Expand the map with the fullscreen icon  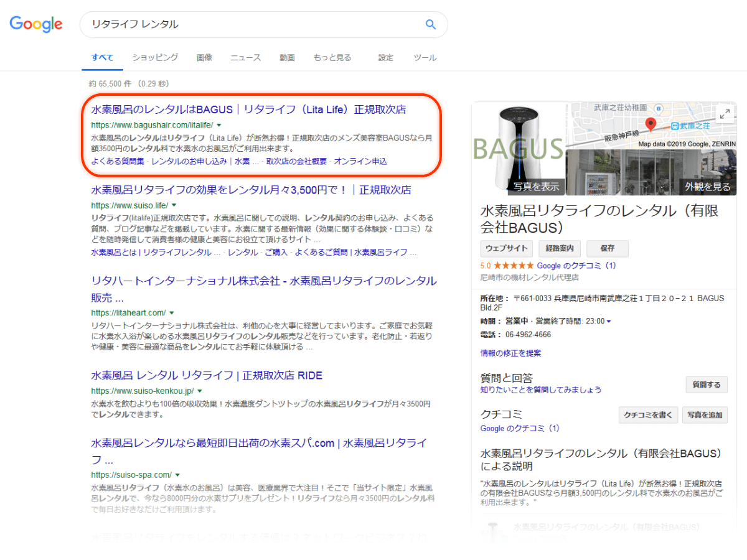725,114
